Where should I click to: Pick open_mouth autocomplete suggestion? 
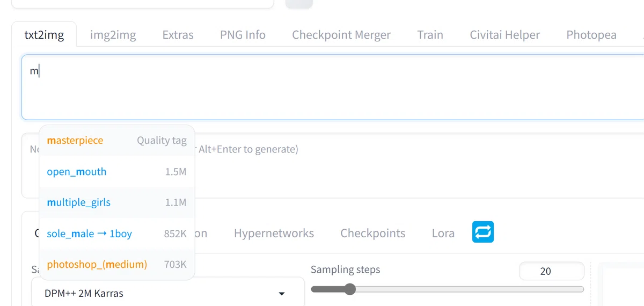coord(117,172)
